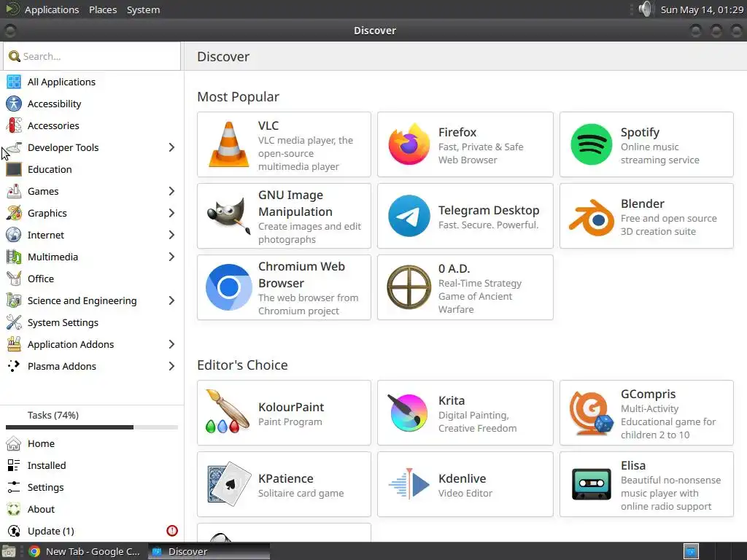Click 'Paint Program' description text
This screenshot has height=560, width=747.
290,422
